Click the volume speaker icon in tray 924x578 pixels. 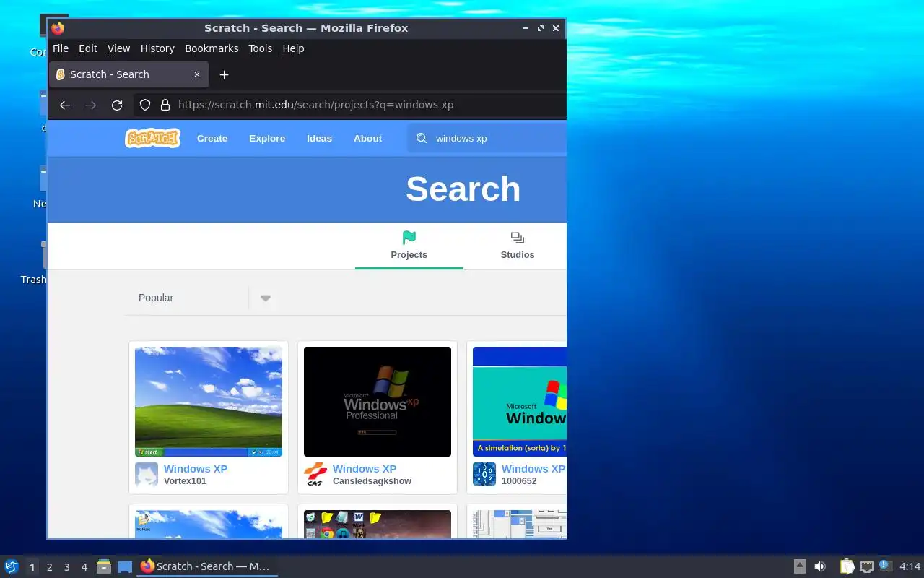coord(820,566)
